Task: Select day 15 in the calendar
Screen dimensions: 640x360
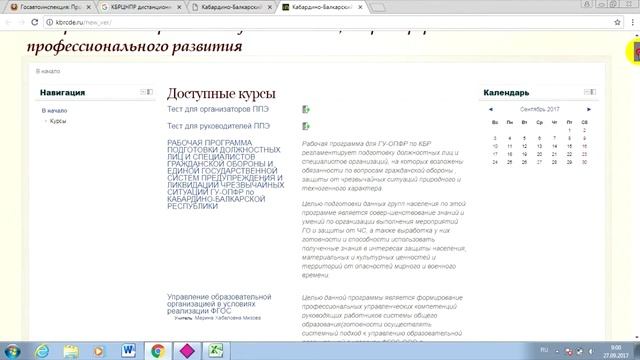Action: pos(569,146)
